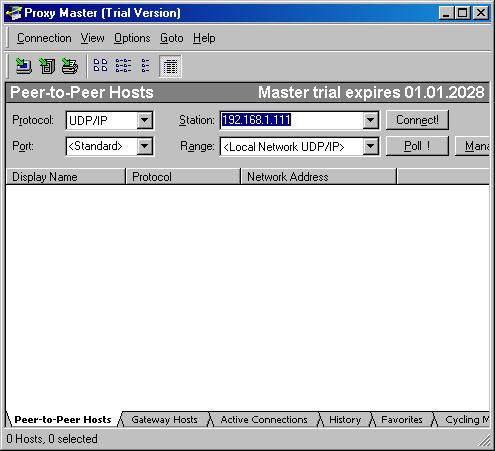
Task: Open the Connection menu
Action: [44, 38]
